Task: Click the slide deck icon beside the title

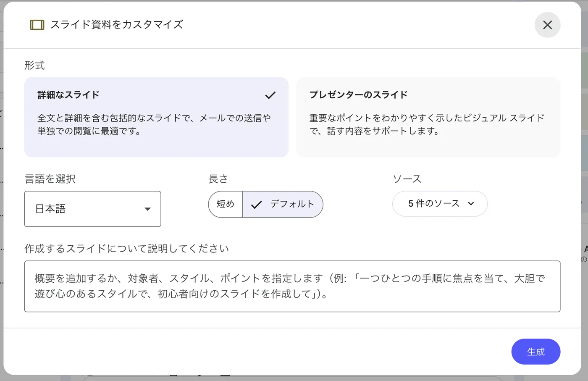Action: (x=37, y=25)
